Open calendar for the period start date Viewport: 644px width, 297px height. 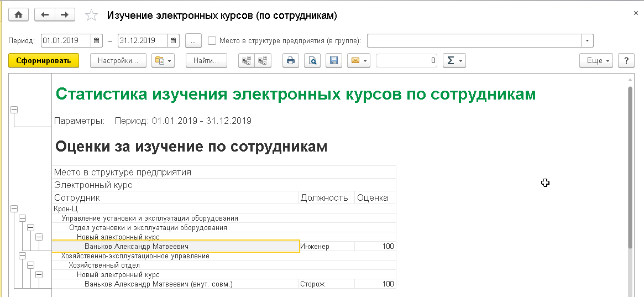(x=97, y=40)
